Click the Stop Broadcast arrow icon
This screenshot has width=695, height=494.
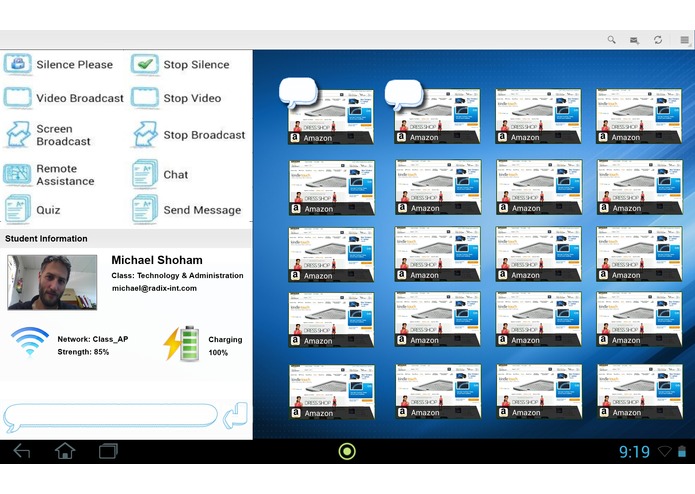tap(145, 134)
